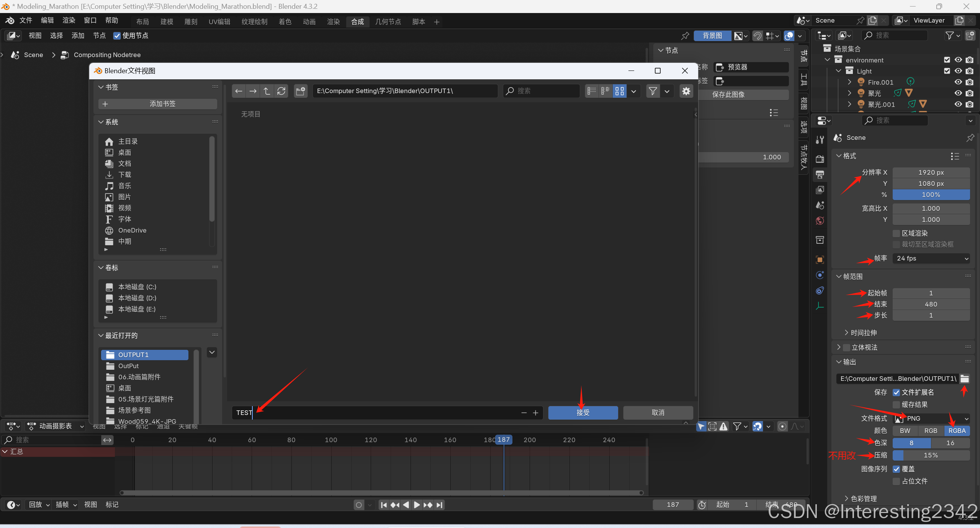The image size is (980, 528).
Task: Expand the Time Stretching section
Action: coord(863,333)
